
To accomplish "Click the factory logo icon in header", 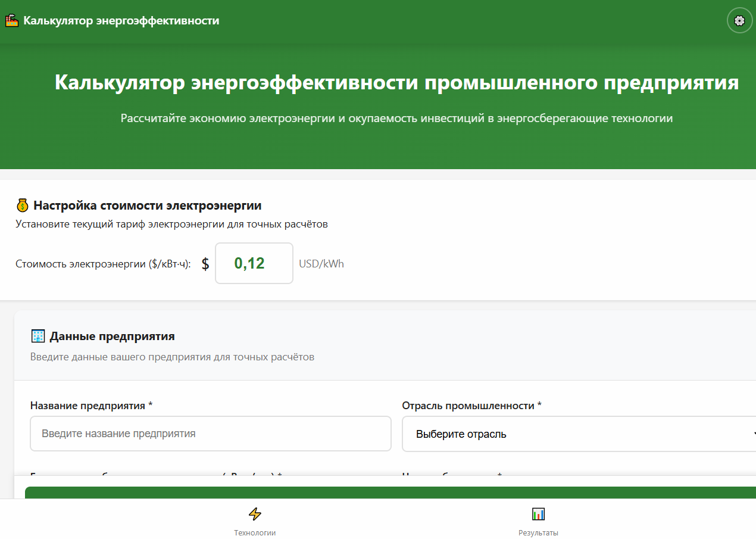I will coord(12,21).
